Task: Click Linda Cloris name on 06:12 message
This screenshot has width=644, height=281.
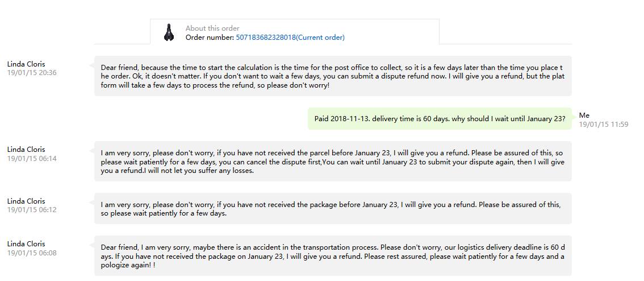Action: point(26,201)
